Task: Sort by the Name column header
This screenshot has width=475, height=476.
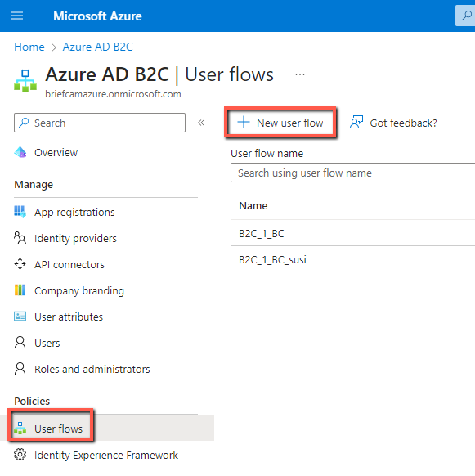Action: [x=253, y=205]
